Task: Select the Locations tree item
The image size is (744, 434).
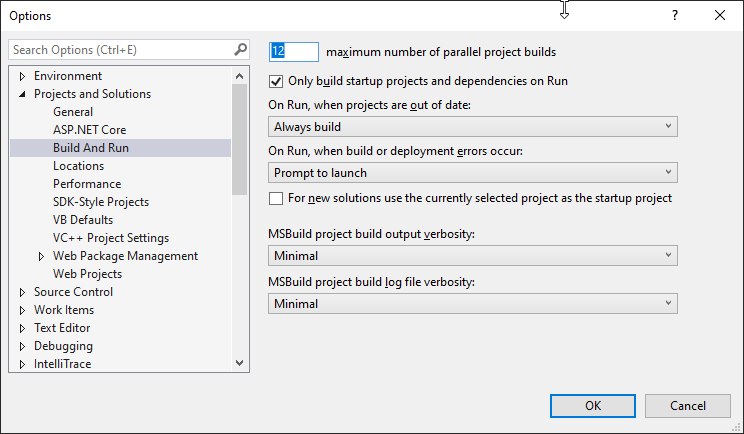Action: 78,166
